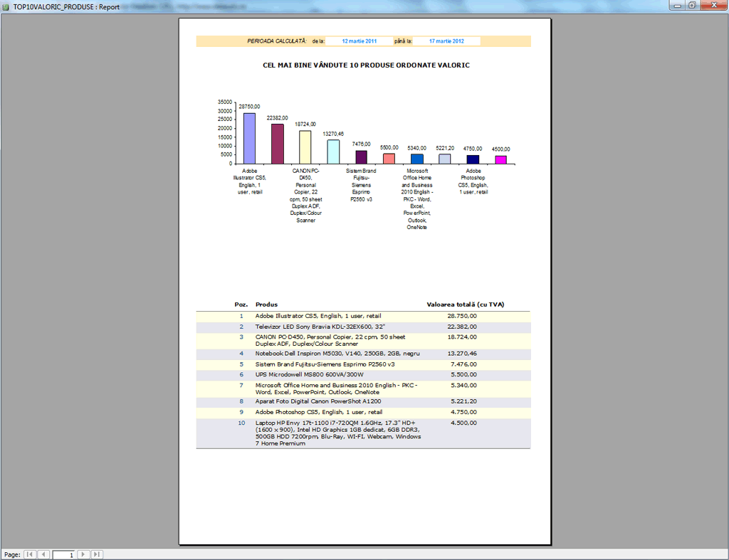729x560 pixels.
Task: Click the 'PERIOADA CALCULATĂ' label
Action: click(x=277, y=41)
